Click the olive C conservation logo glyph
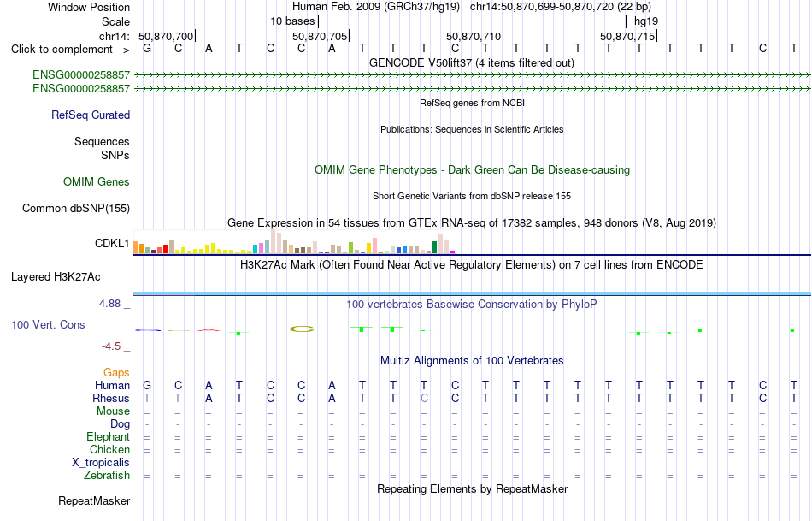812x521 pixels. pyautogui.click(x=302, y=329)
